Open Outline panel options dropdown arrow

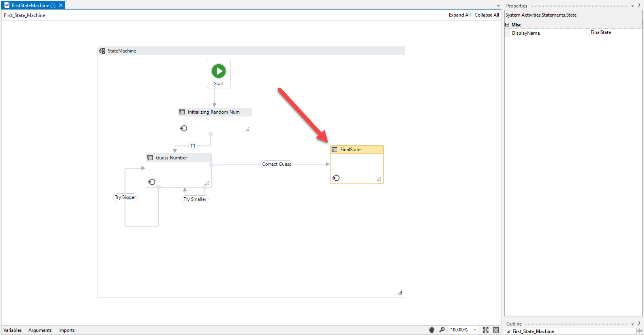click(x=633, y=324)
